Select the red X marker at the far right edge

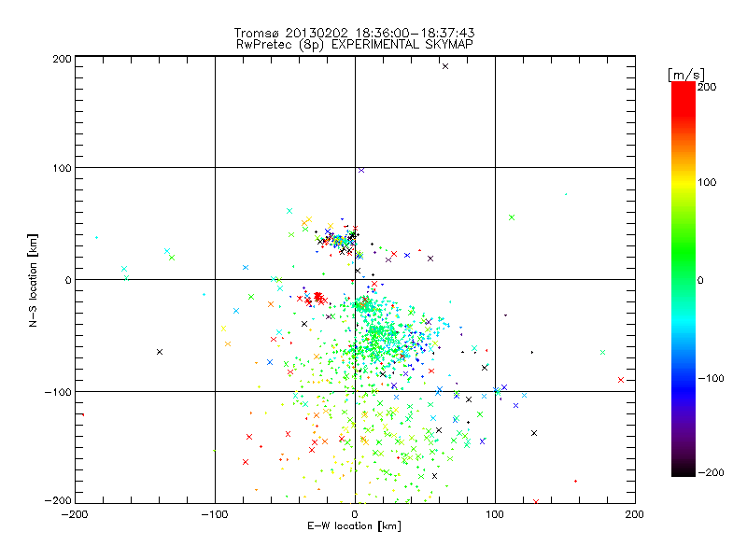click(621, 380)
